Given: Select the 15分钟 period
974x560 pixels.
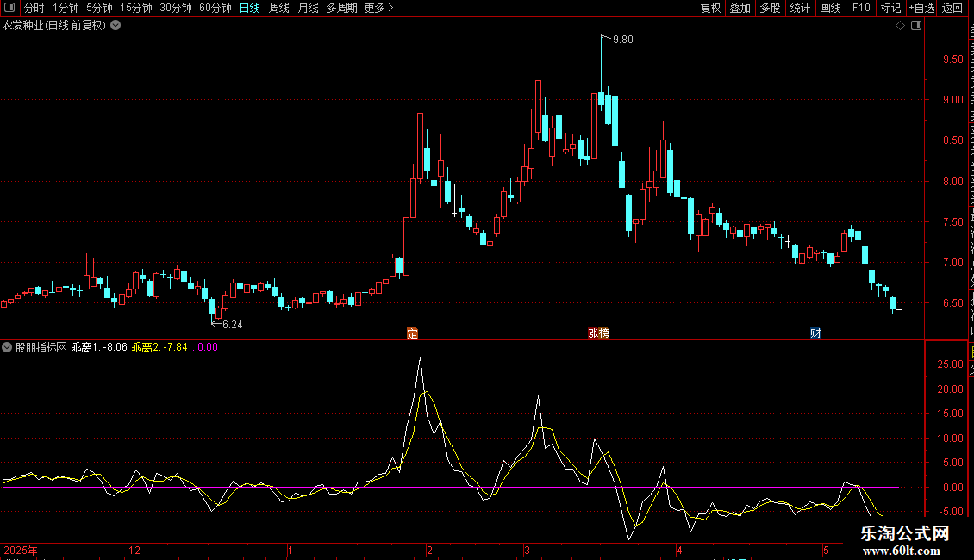Looking at the screenshot, I should pyautogui.click(x=136, y=8).
